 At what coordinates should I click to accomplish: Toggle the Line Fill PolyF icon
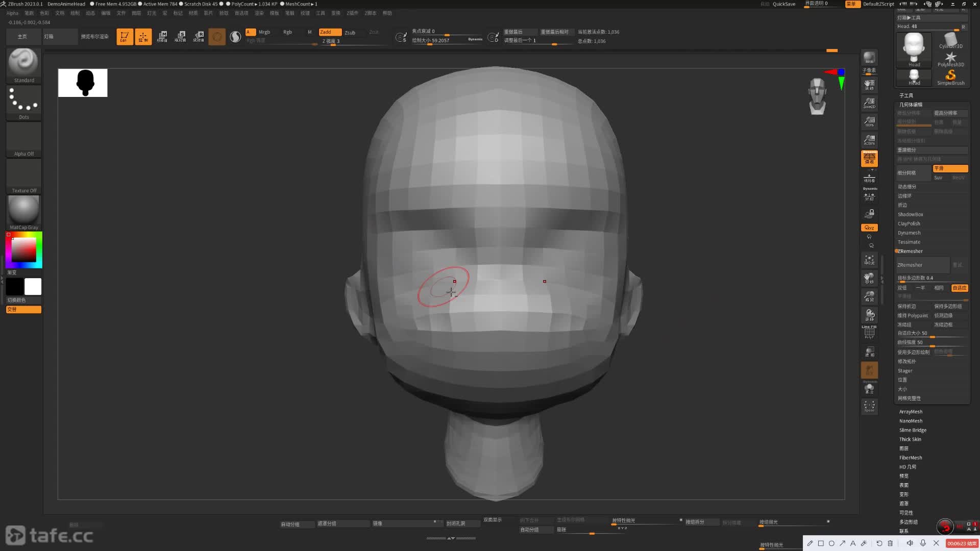coord(869,333)
